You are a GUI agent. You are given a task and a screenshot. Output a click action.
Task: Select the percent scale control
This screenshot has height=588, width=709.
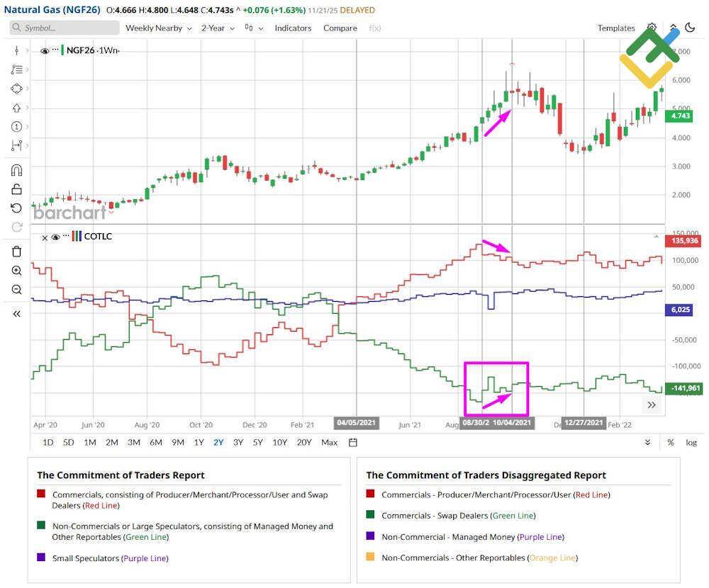coord(670,442)
